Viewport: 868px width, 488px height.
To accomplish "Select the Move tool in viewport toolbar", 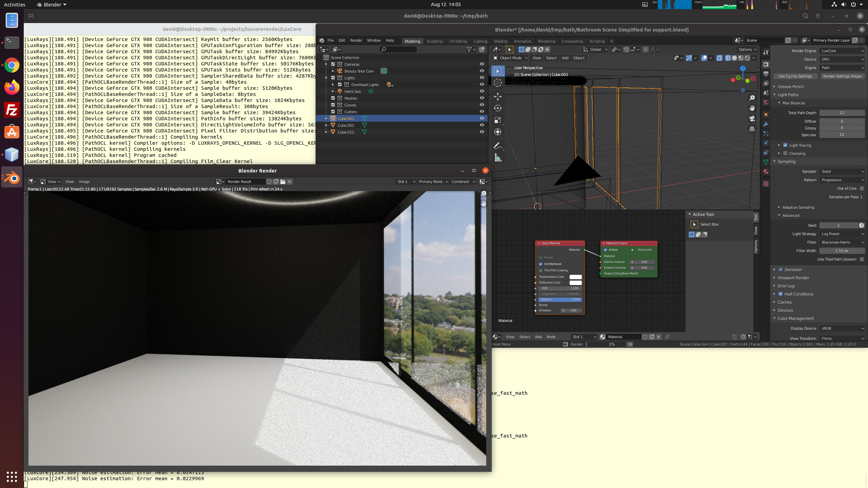I will (497, 97).
